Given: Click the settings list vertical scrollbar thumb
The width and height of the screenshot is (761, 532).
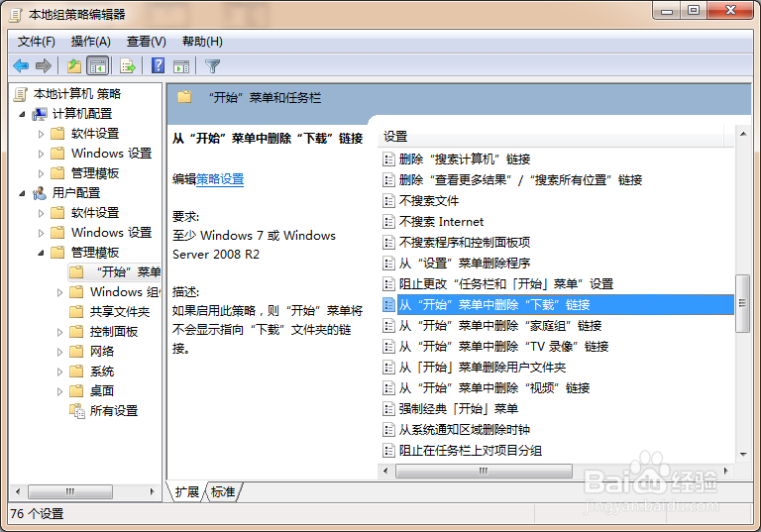Looking at the screenshot, I should click(742, 303).
